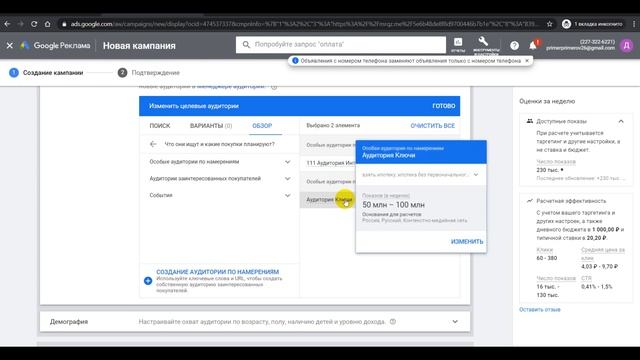Close the new campaign editor with X icon
Viewport: 640px width, 360px height.
[10, 45]
